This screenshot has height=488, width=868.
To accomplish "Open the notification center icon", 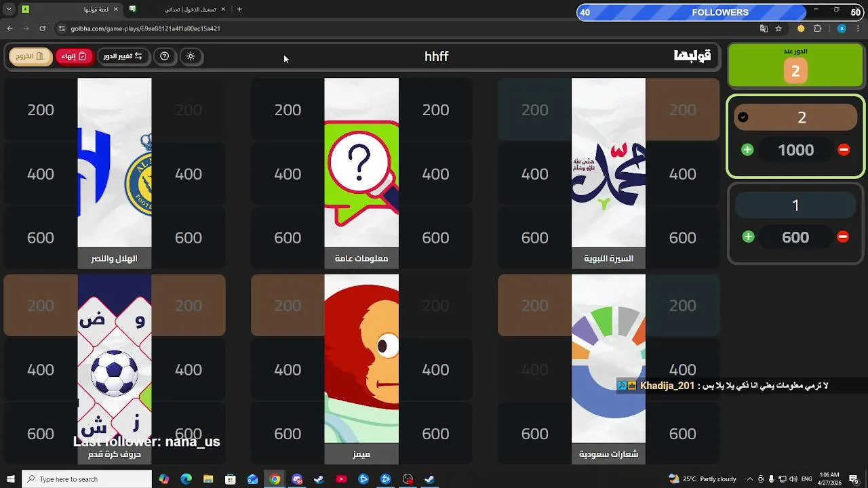I will coord(854,479).
